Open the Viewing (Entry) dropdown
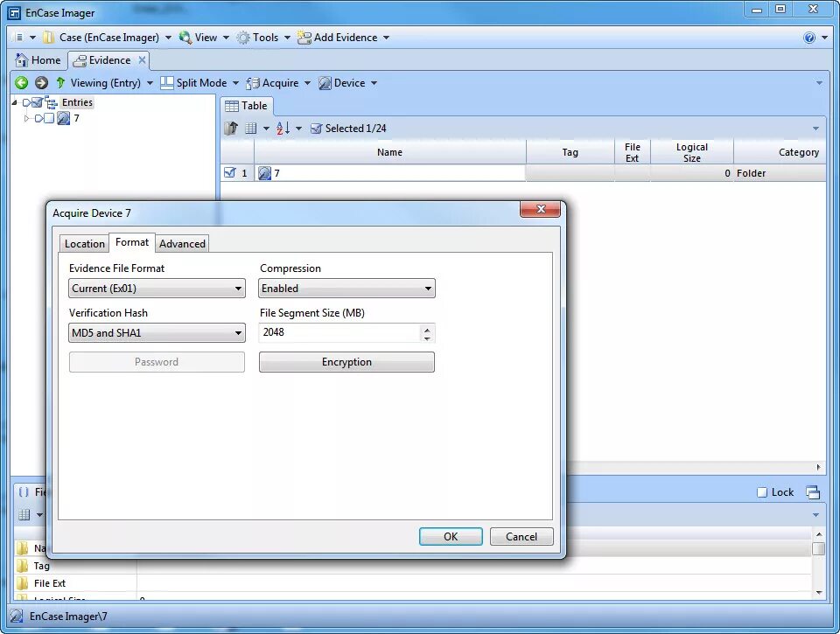The height and width of the screenshot is (634, 840). (x=111, y=82)
